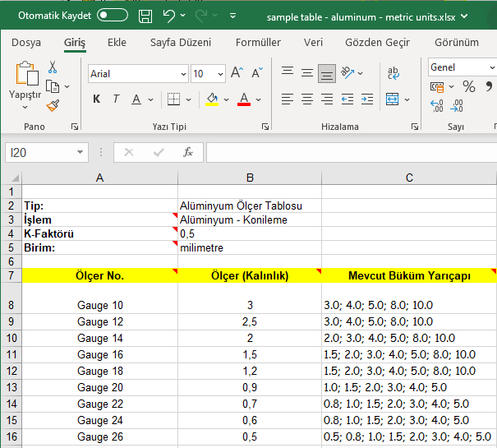Expand the Genel number format dropdown

pyautogui.click(x=491, y=67)
